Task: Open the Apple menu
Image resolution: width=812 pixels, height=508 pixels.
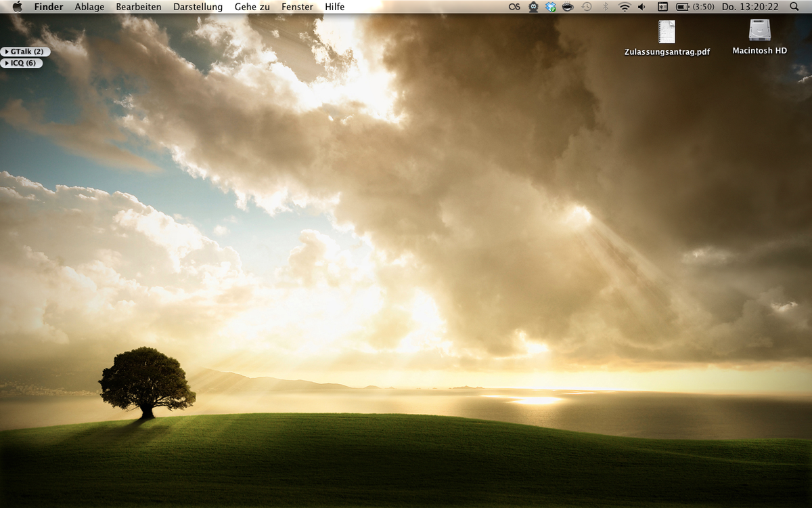Action: point(18,7)
